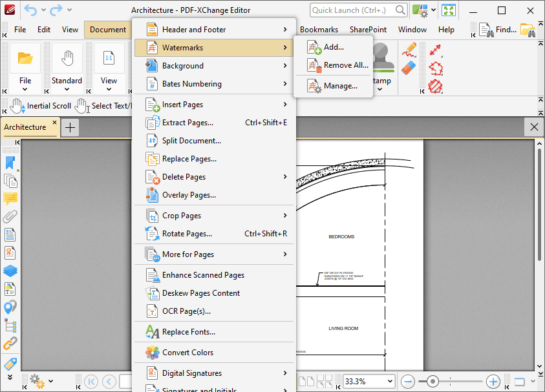Viewport: 545px width, 392px height.
Task: Click the folder search icon beside Find
Action: tap(528, 30)
